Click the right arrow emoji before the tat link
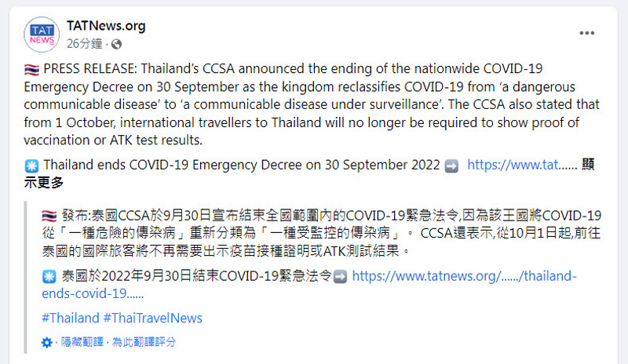Viewport: 628px width, 364px height. pyautogui.click(x=452, y=166)
